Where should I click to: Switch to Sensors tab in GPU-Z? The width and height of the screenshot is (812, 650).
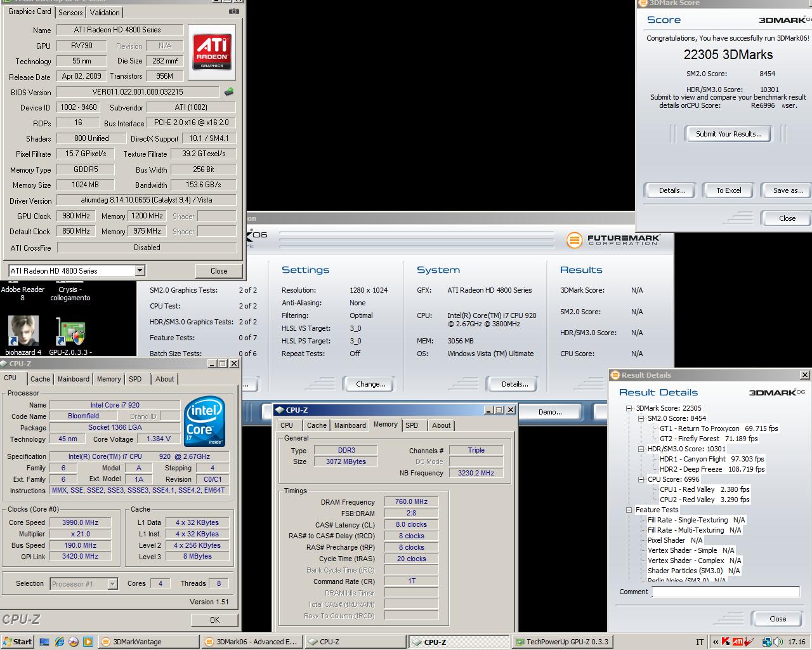click(x=70, y=12)
